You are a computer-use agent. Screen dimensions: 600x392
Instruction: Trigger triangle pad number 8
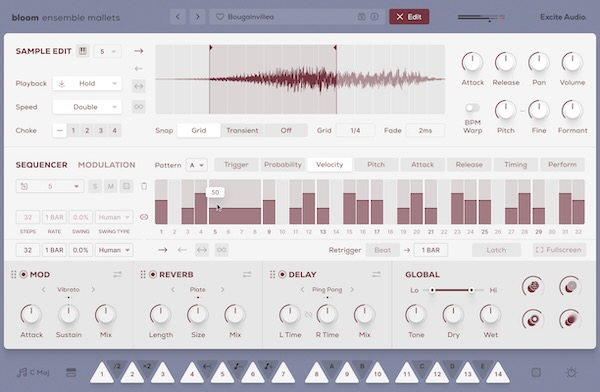(x=316, y=373)
